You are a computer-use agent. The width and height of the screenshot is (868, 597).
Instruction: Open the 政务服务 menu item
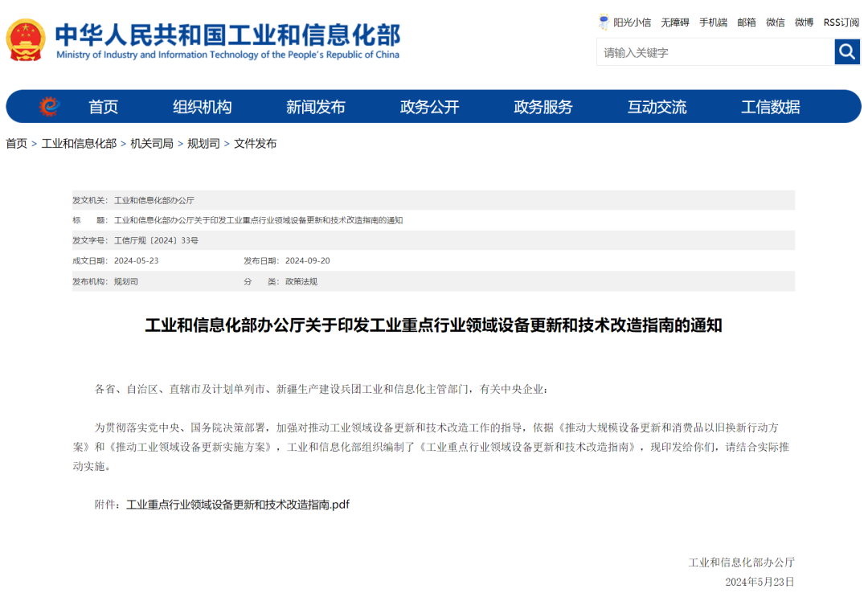542,105
